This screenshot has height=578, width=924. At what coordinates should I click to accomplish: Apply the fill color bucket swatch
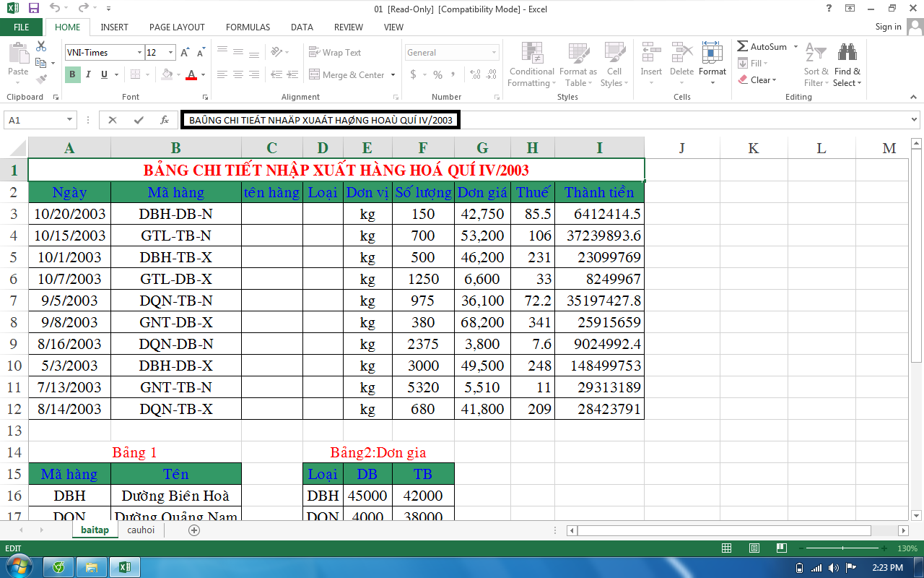coord(167,74)
